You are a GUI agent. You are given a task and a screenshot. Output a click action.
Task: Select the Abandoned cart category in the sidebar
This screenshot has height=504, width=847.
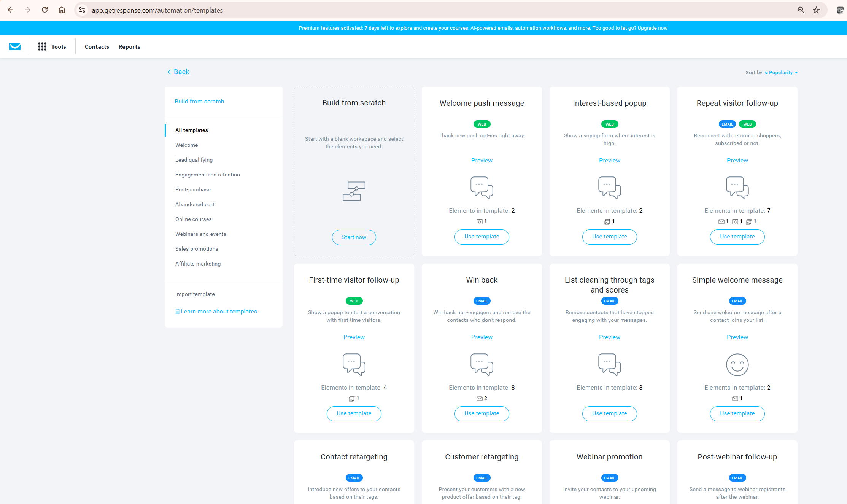click(x=194, y=204)
